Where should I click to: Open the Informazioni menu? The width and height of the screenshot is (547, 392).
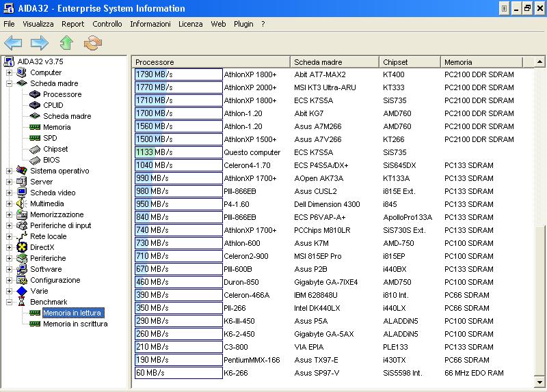(150, 24)
